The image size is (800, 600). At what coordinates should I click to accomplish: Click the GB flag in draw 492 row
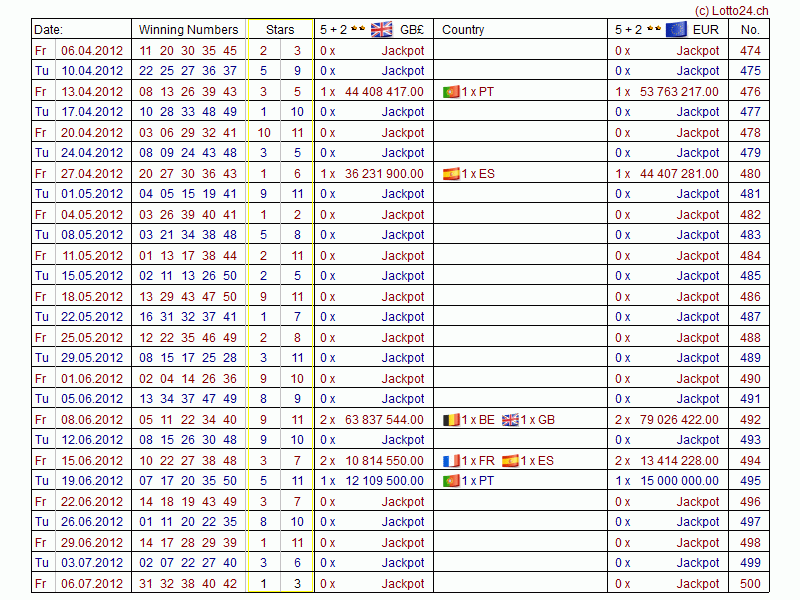coord(510,420)
